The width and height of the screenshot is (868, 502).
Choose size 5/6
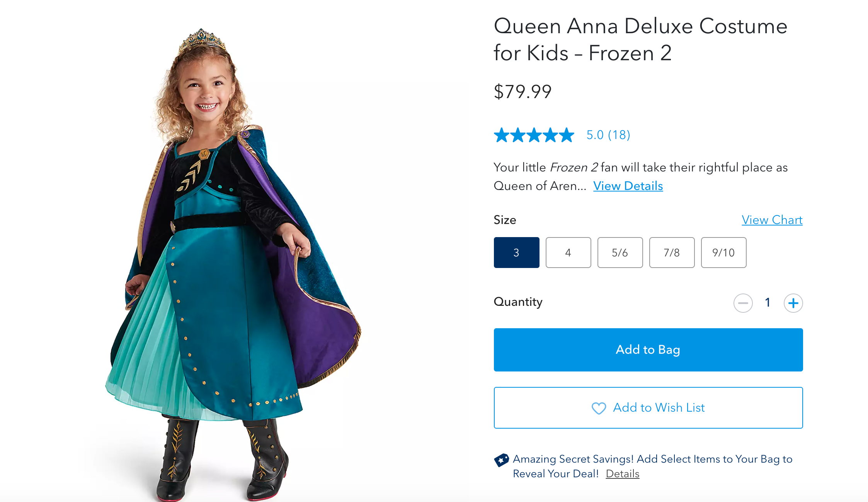(x=620, y=253)
